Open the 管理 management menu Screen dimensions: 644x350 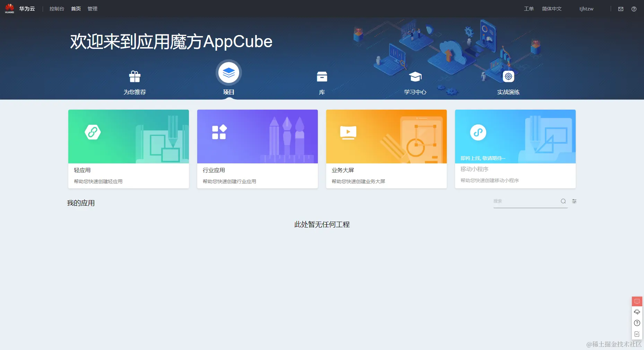93,9
